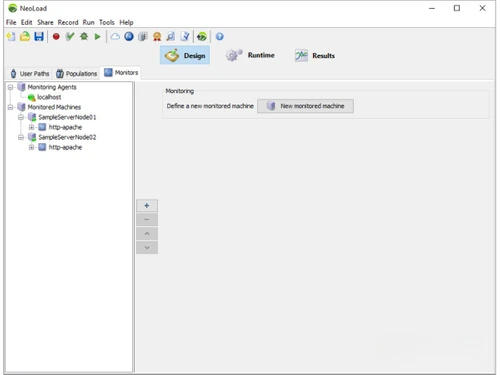Move item down with the down-arrow button
Image resolution: width=500 pixels, height=375 pixels.
tap(147, 248)
